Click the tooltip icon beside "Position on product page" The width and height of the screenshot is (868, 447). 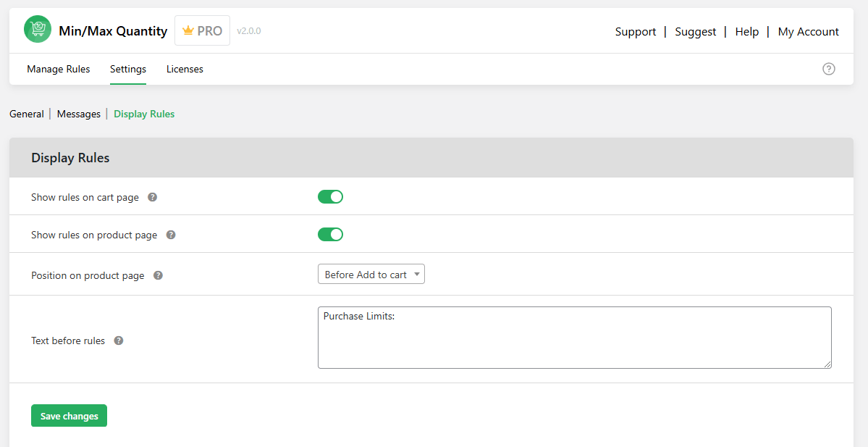coord(158,275)
